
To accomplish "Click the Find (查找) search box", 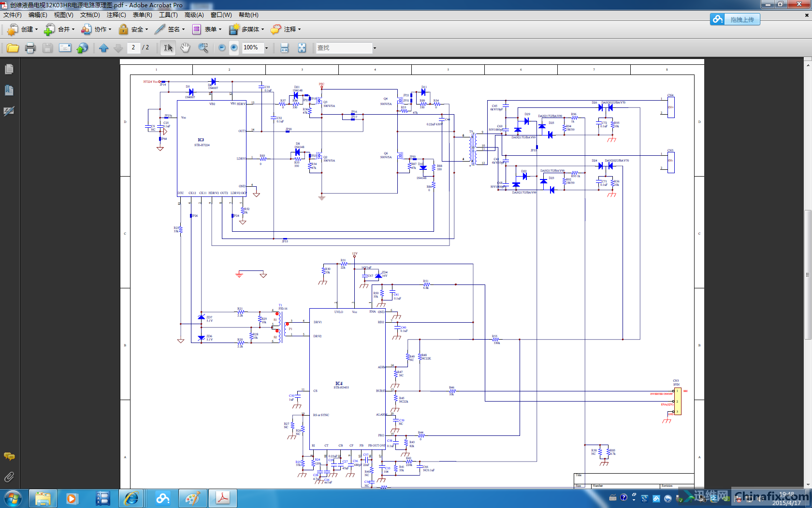I will click(344, 48).
